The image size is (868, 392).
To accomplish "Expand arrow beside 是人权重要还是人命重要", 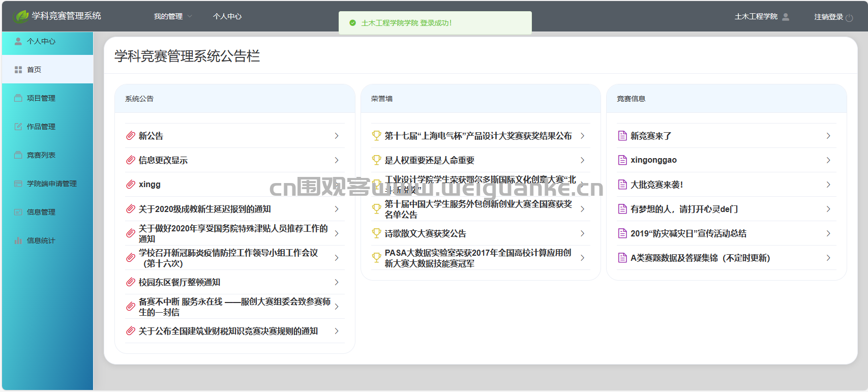I will click(x=582, y=160).
